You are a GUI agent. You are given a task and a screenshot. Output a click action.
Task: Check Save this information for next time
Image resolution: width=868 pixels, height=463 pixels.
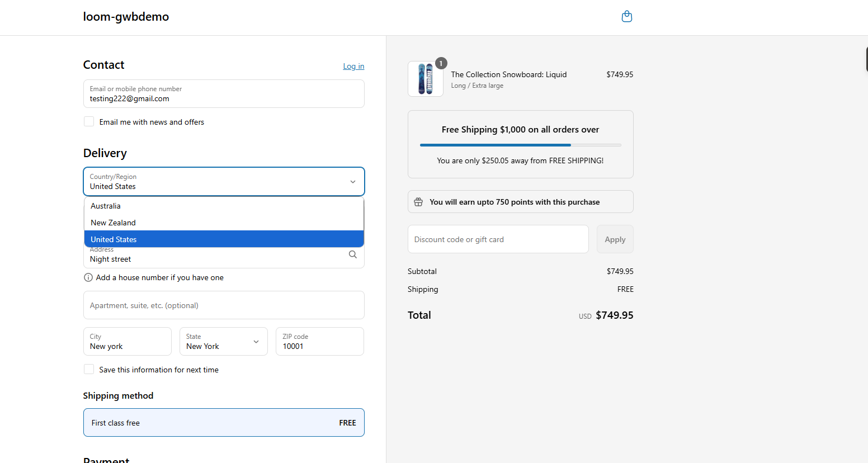89,370
